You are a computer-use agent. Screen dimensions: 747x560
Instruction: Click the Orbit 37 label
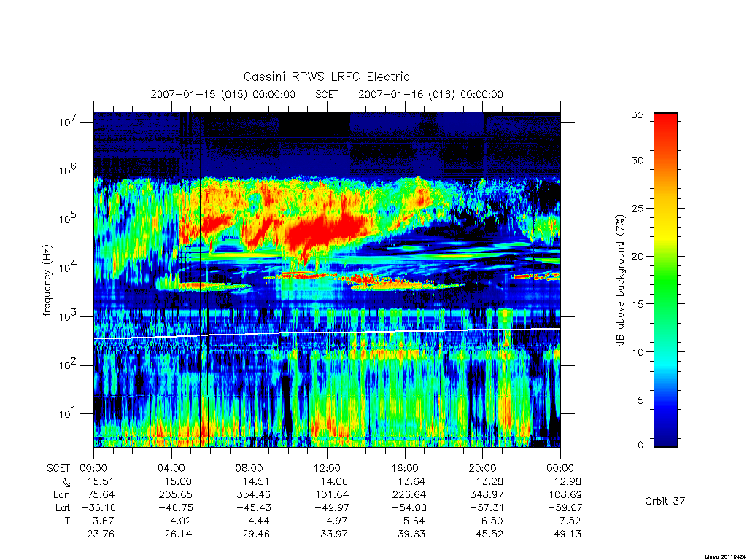pos(665,501)
